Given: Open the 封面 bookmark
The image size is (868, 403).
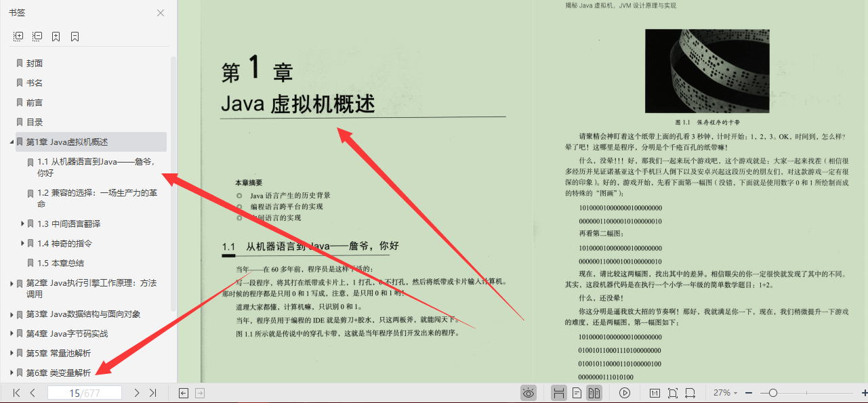Looking at the screenshot, I should [x=35, y=63].
